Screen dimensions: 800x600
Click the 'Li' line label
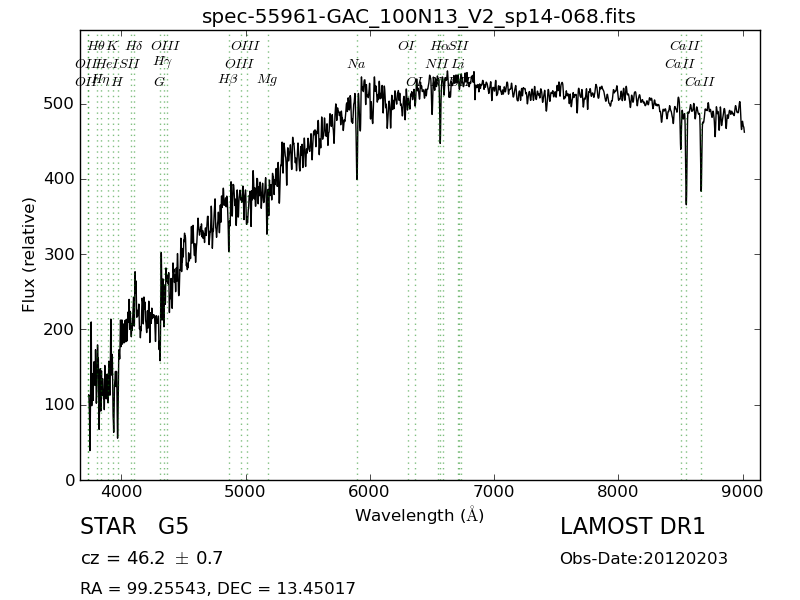pyautogui.click(x=458, y=64)
